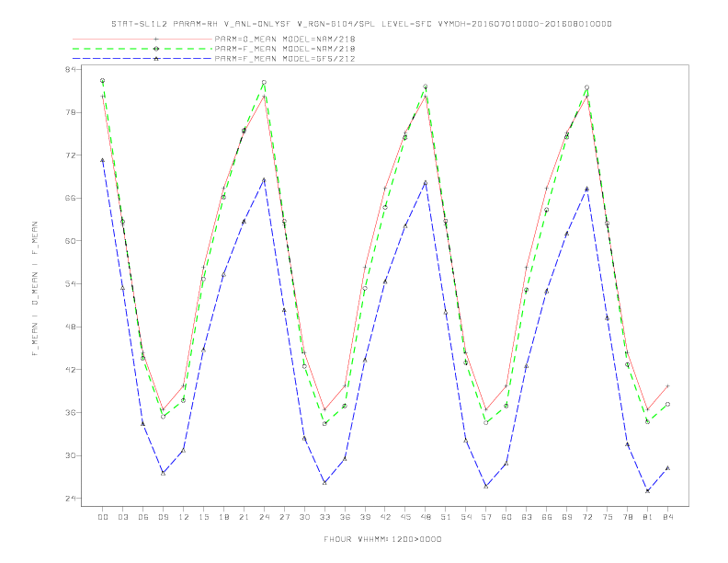
Task: Click the red solid legend line sample
Action: click(x=142, y=39)
